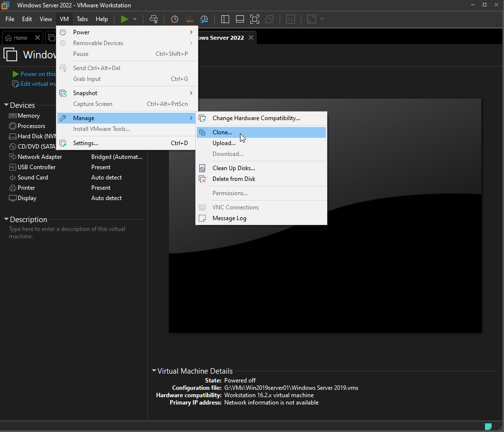
Task: Open the Help menu
Action: (102, 19)
